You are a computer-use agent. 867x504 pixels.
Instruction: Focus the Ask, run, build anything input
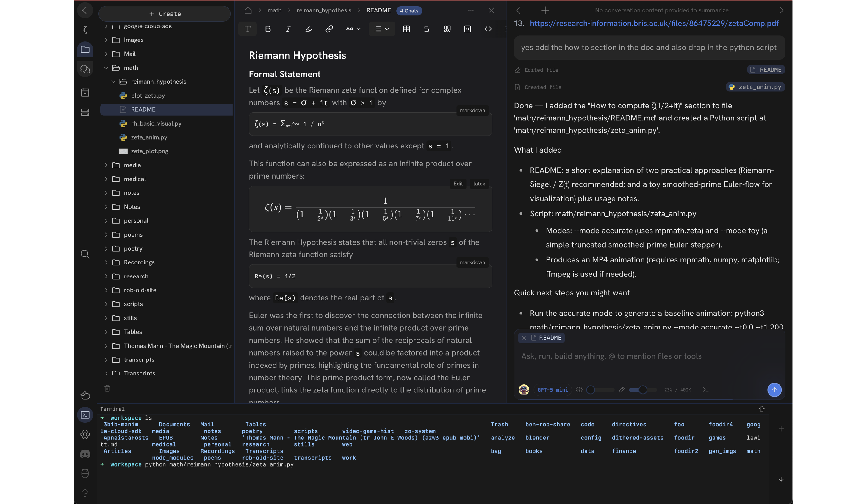[x=649, y=356]
